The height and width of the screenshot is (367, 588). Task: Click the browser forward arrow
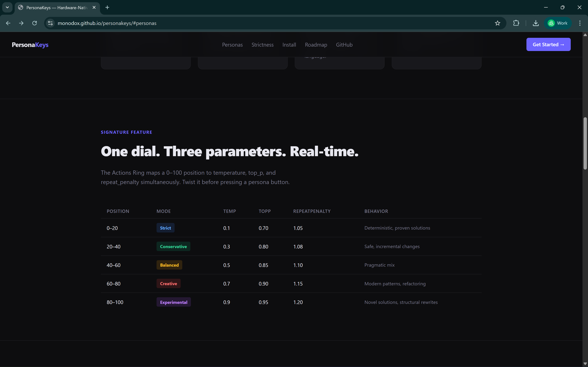(x=21, y=23)
